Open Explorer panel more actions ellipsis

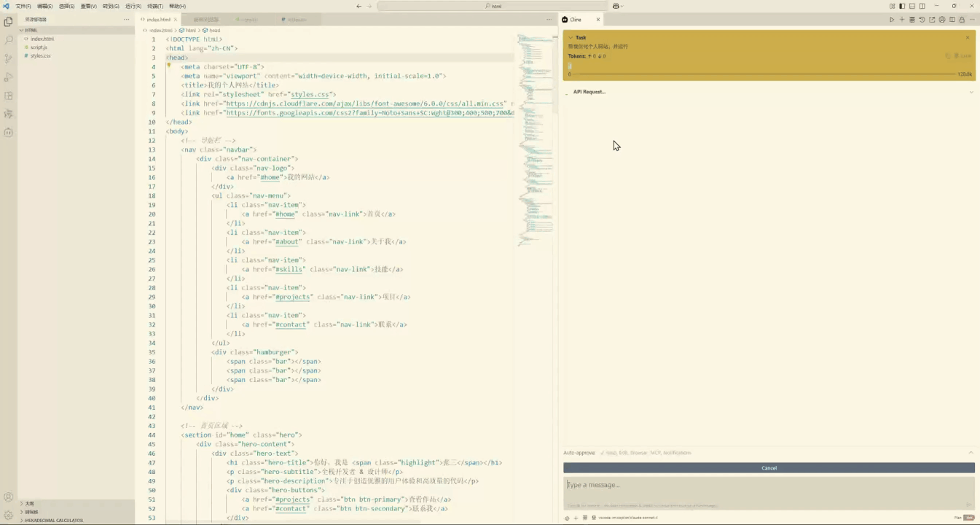tap(127, 20)
